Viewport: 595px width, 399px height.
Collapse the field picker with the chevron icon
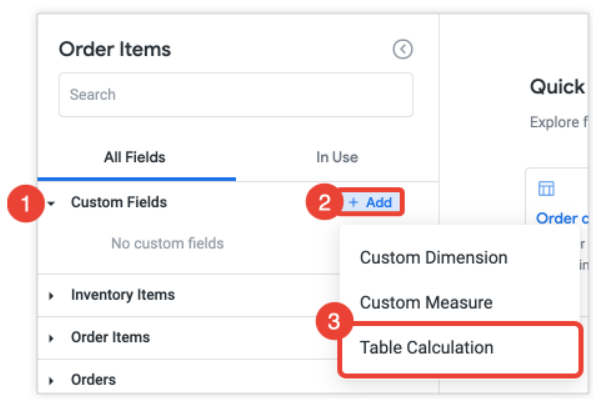click(402, 49)
